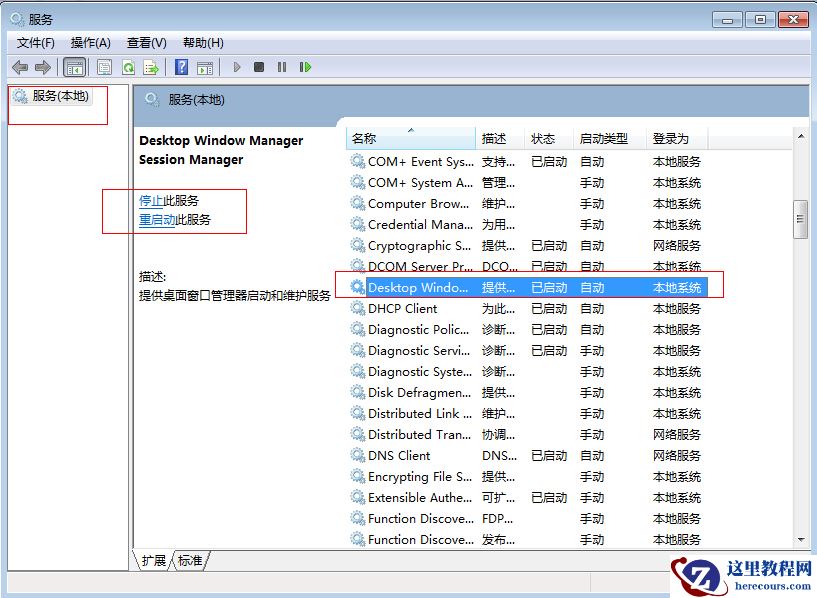Start the service with the play icon
817x598 pixels.
[235, 67]
